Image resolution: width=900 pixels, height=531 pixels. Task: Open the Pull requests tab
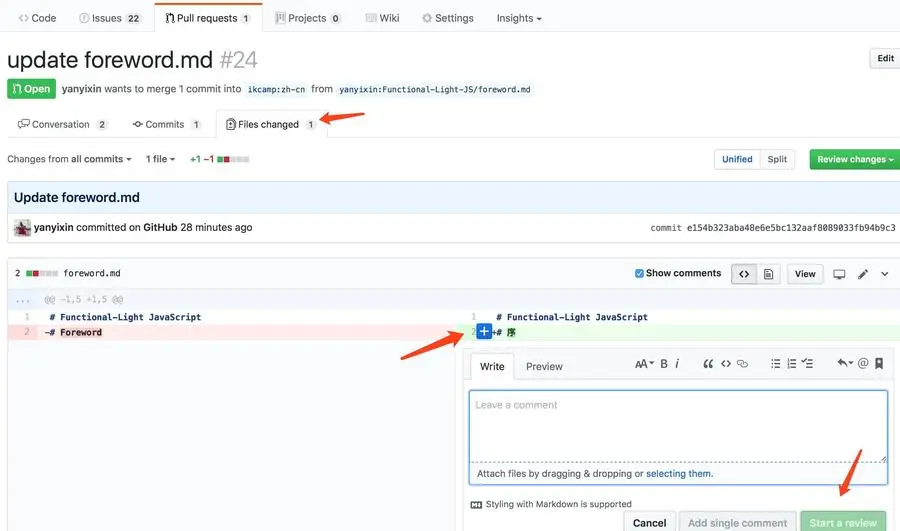pyautogui.click(x=208, y=18)
